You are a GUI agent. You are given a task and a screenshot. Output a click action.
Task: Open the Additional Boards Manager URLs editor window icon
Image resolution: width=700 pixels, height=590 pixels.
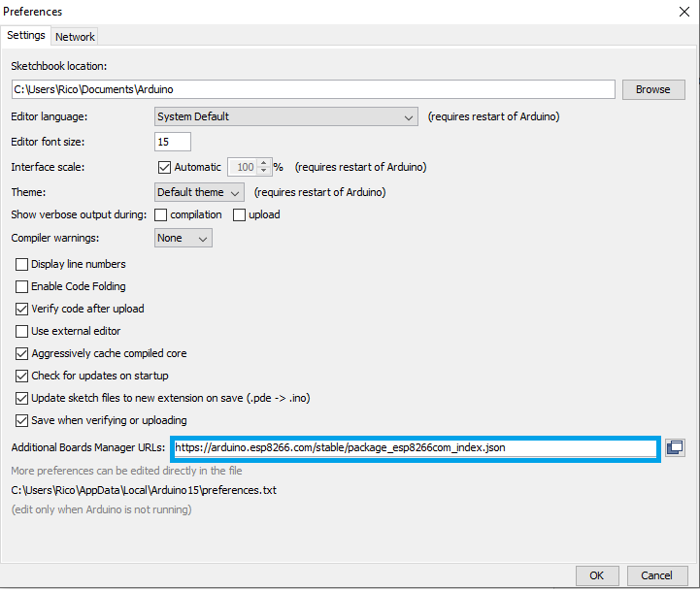[x=675, y=447]
